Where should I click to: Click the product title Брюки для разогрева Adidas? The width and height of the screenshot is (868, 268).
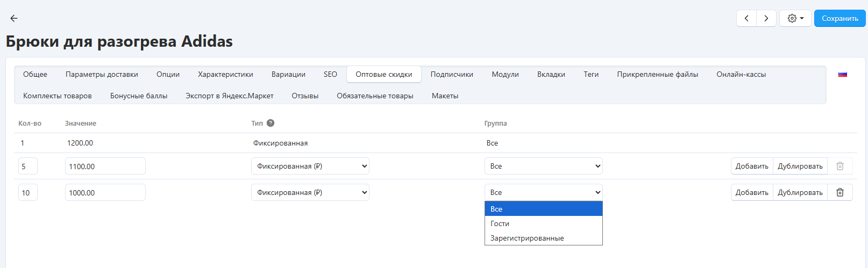click(119, 41)
